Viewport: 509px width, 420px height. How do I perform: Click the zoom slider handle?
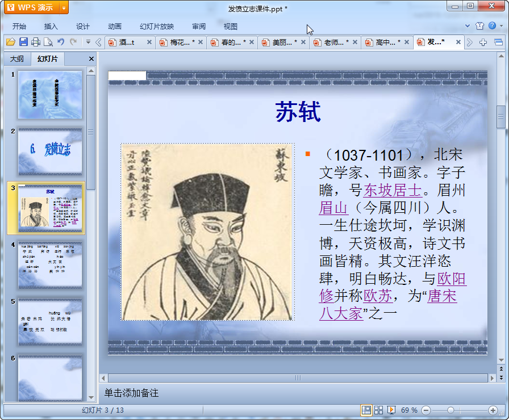[x=450, y=410]
